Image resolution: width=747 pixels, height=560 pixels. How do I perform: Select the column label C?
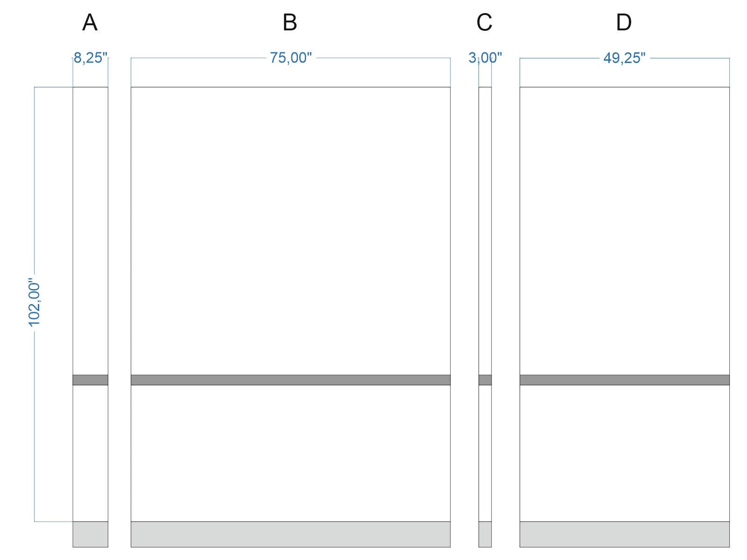pos(484,22)
